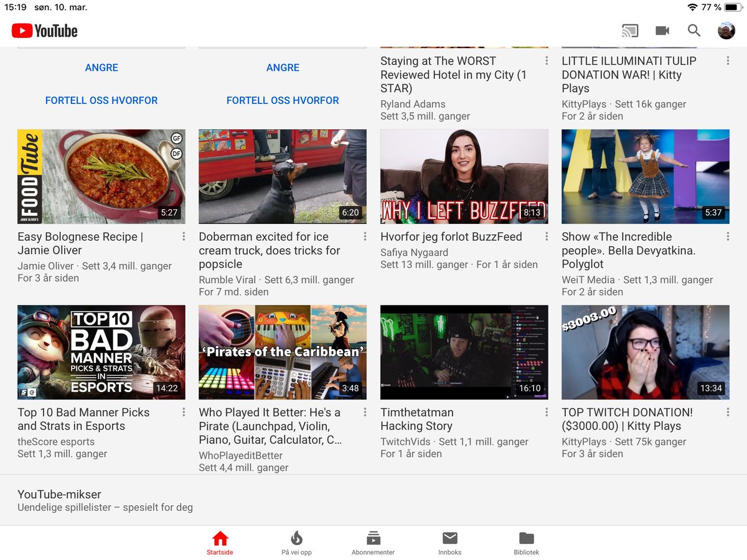Open options menu for Staying at The WORST Hotel
This screenshot has height=560, width=747.
click(547, 61)
